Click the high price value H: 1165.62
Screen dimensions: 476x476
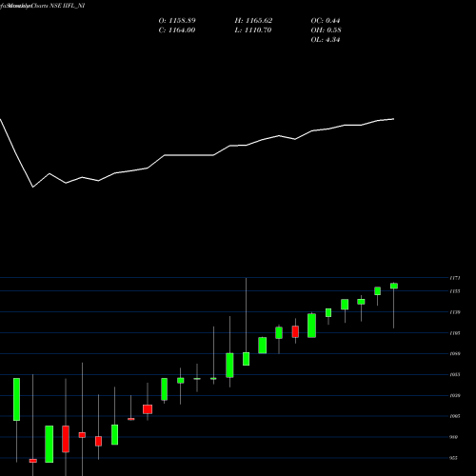pyautogui.click(x=253, y=21)
